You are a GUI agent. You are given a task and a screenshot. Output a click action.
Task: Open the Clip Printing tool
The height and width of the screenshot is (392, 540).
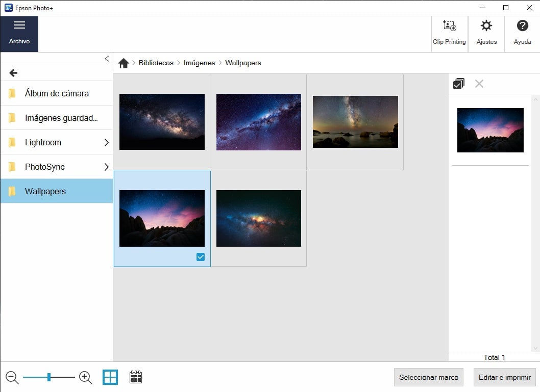pyautogui.click(x=449, y=34)
